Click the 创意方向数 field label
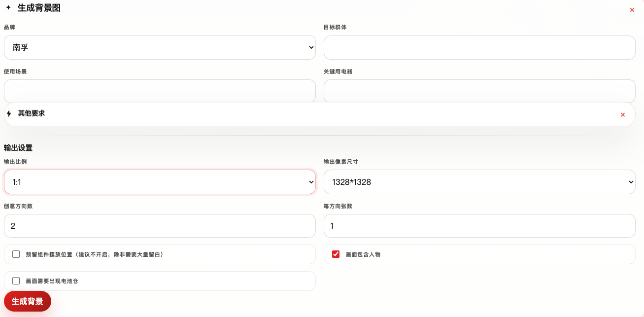 coord(18,206)
